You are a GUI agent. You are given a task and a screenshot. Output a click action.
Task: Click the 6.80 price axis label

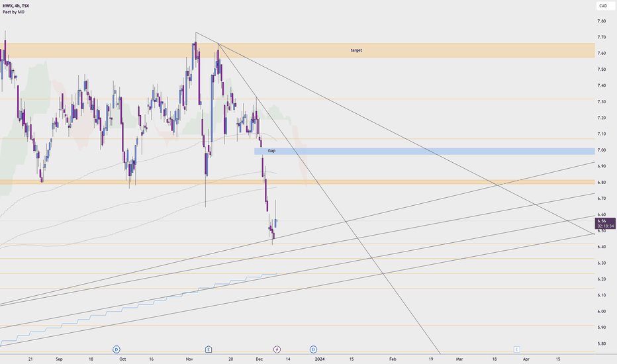click(601, 183)
